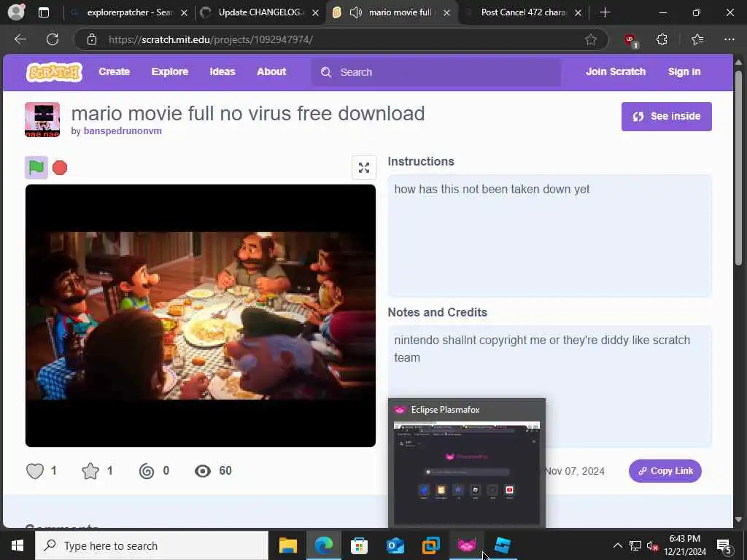The image size is (747, 560).
Task: Open About in Scratch navigation
Action: 271,72
